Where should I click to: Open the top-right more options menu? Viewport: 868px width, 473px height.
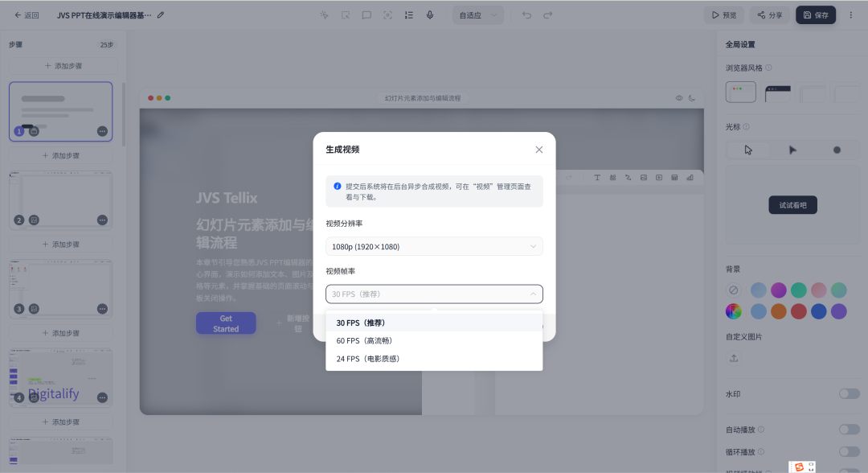[851, 15]
